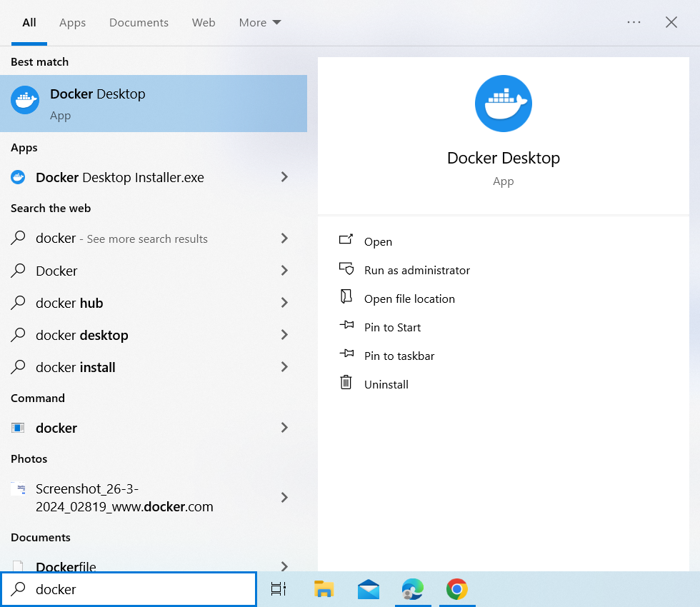Choose Run as administrator
700x607 pixels.
pyautogui.click(x=417, y=270)
